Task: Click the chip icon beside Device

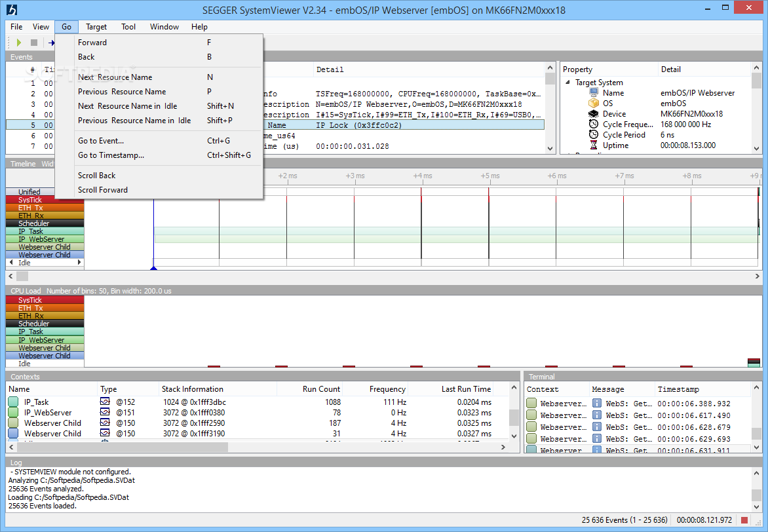Action: coord(594,113)
